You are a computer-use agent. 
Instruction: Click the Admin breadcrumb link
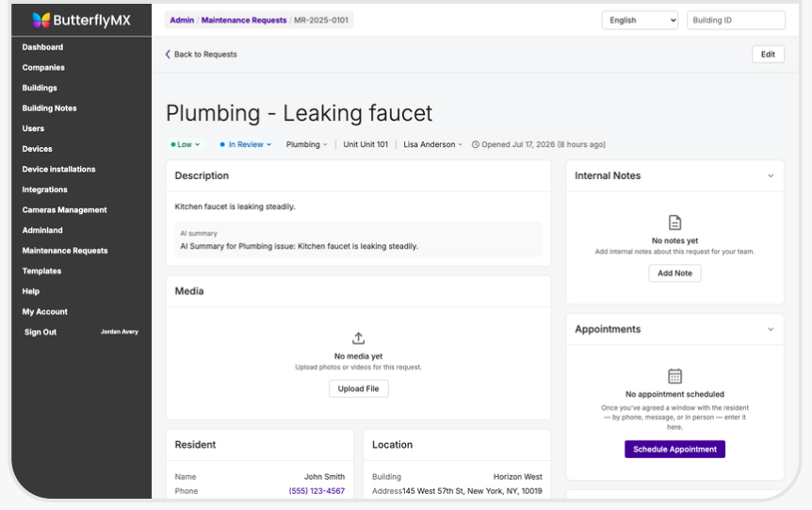182,20
